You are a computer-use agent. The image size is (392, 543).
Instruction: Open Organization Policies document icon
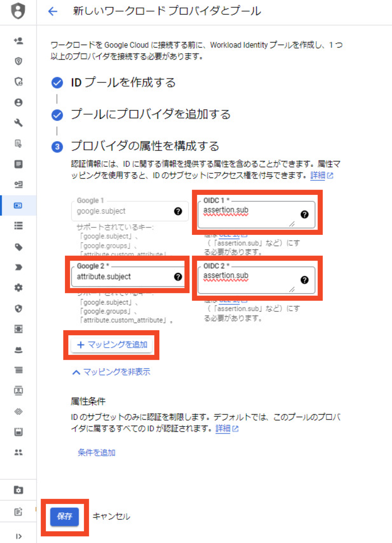point(18,164)
